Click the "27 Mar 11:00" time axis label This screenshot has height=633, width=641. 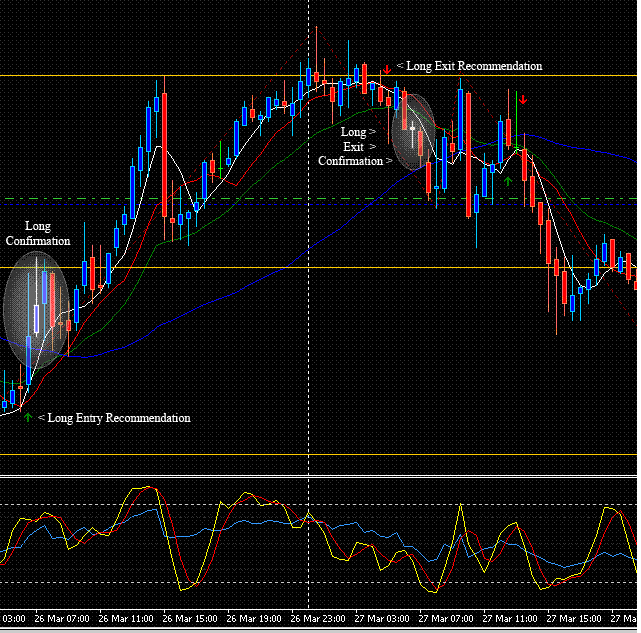coord(510,619)
